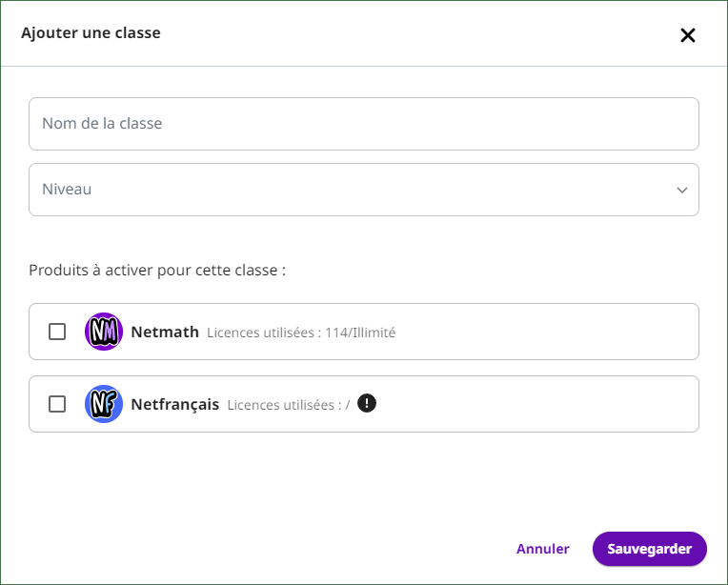
Task: Click the chevron arrow in Niveau field
Action: tap(682, 190)
